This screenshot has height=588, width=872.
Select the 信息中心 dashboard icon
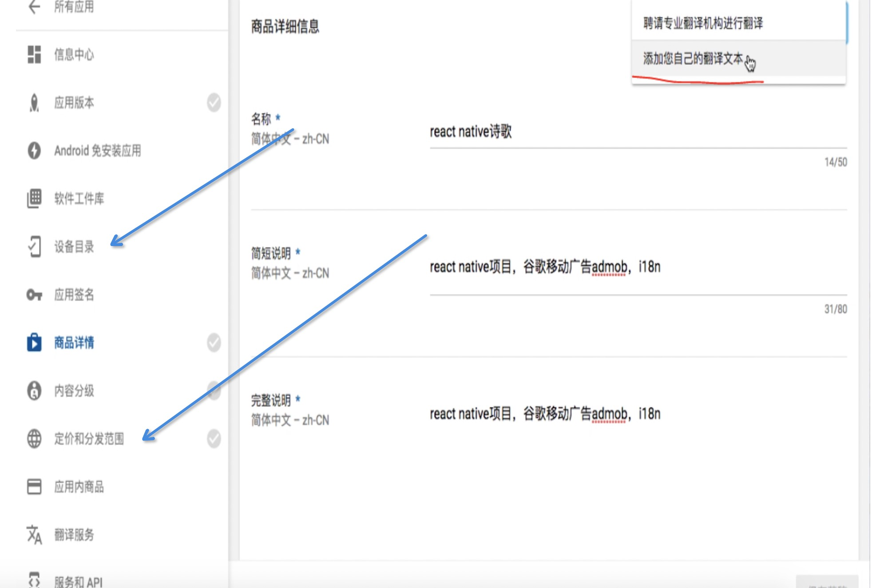pos(34,55)
